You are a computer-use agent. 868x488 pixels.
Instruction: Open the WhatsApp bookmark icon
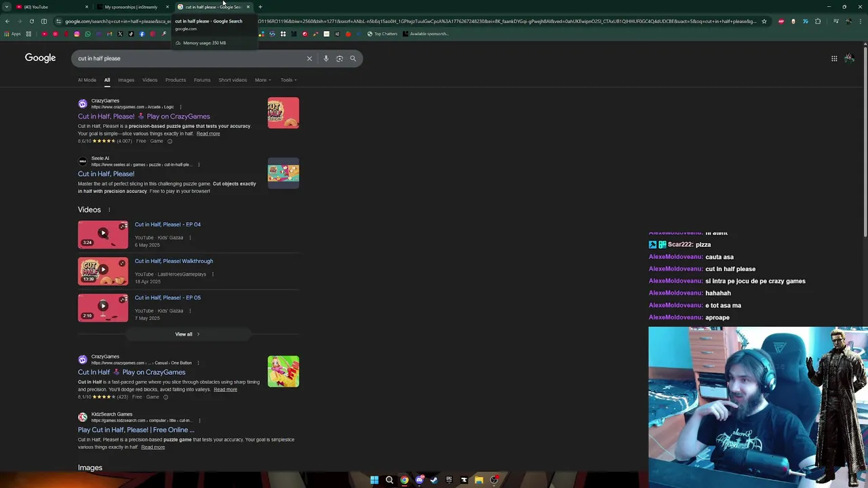coord(87,34)
